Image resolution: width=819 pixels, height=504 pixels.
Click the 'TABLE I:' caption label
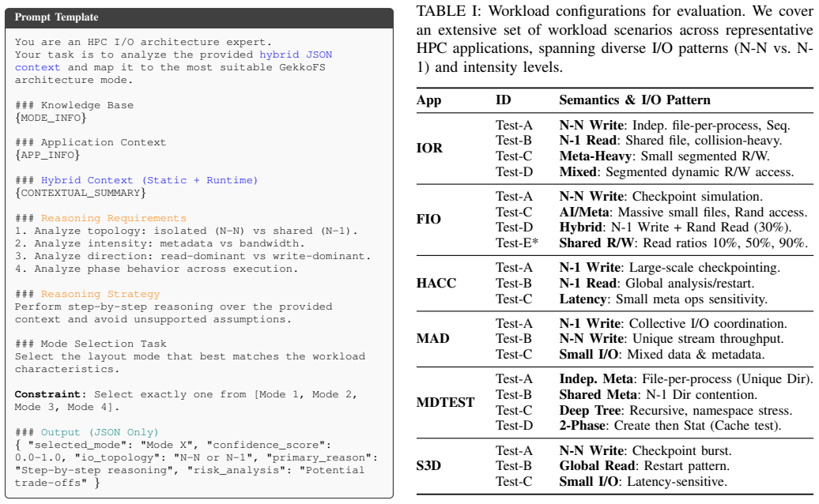[449, 11]
